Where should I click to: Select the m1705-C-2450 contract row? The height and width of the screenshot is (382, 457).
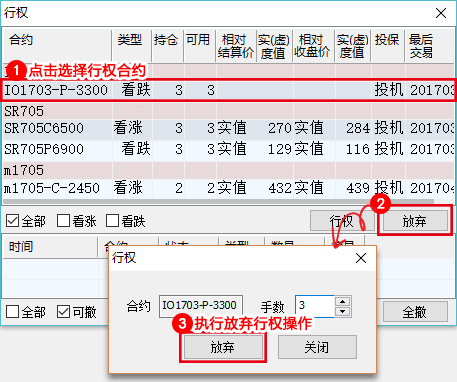tap(228, 188)
